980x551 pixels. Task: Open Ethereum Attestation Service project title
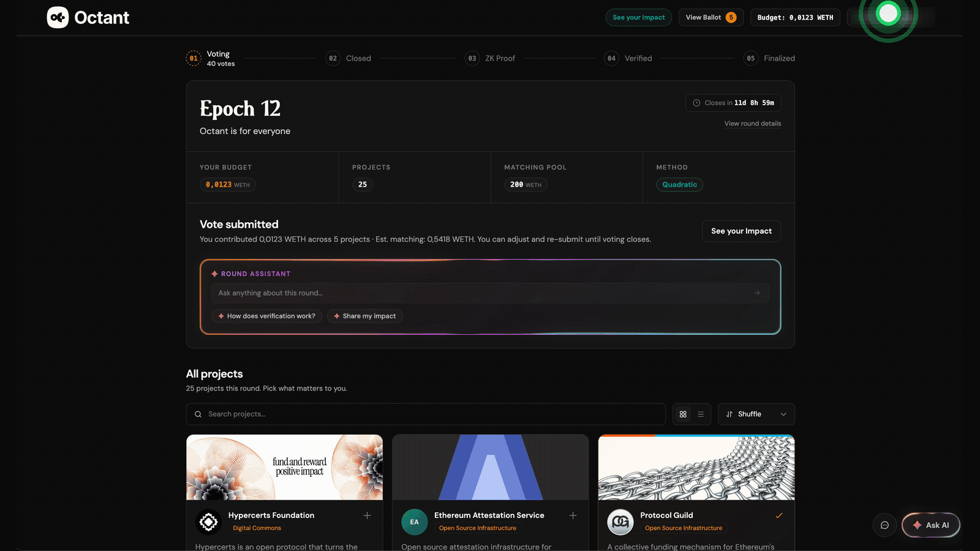(x=489, y=515)
